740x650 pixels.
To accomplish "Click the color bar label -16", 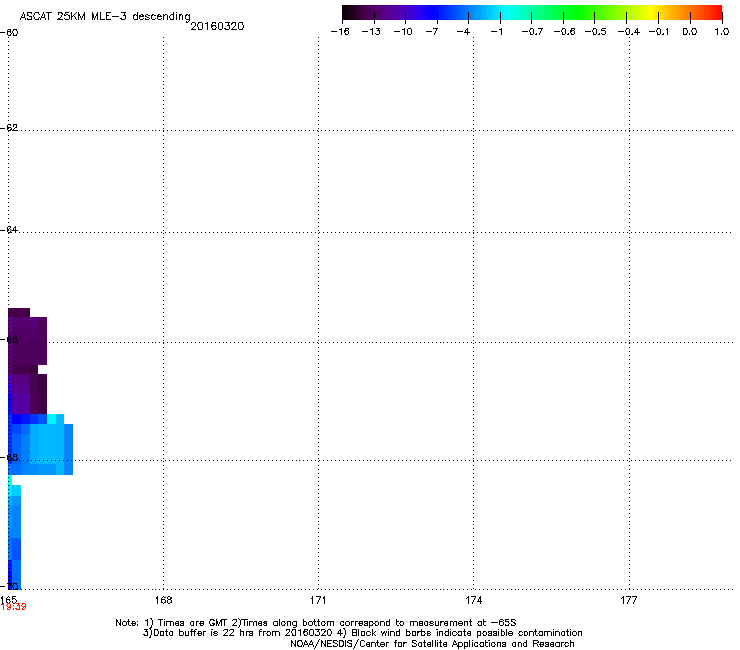I will pos(340,32).
